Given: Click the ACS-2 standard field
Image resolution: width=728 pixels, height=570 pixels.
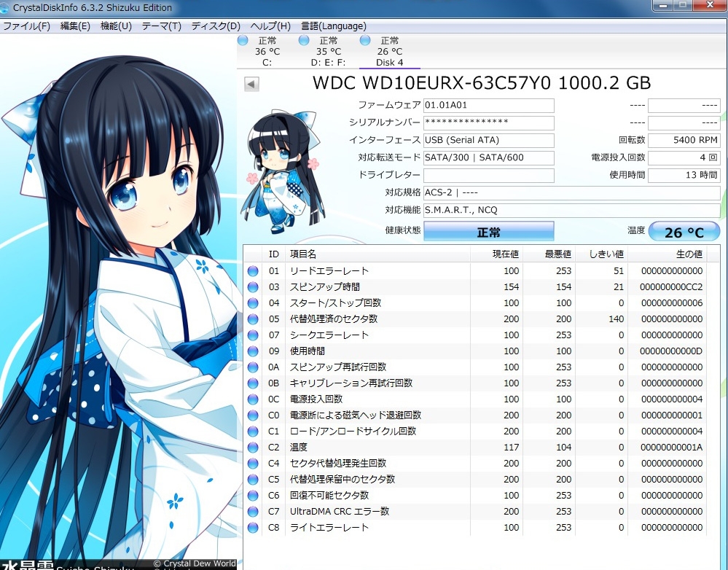Looking at the screenshot, I should pos(571,192).
